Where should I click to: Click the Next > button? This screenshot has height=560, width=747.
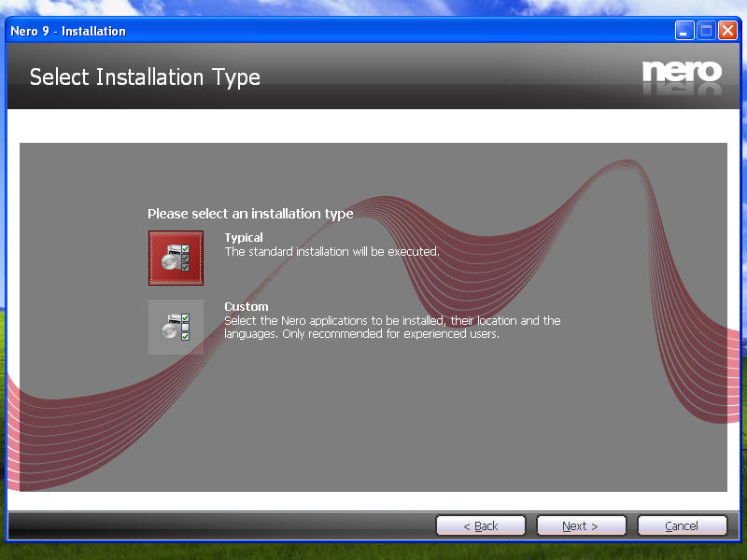[x=581, y=525]
